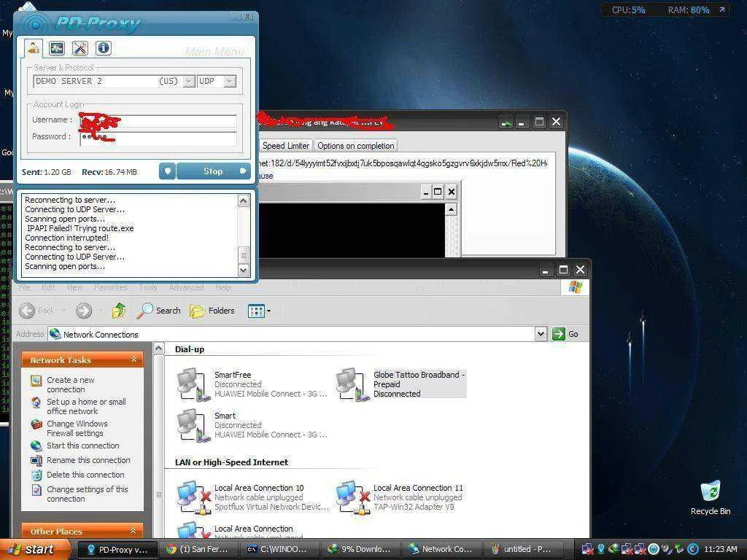Viewport: 747px width, 560px height.
Task: Open the Edit menu in Network Connections
Action: [x=48, y=287]
